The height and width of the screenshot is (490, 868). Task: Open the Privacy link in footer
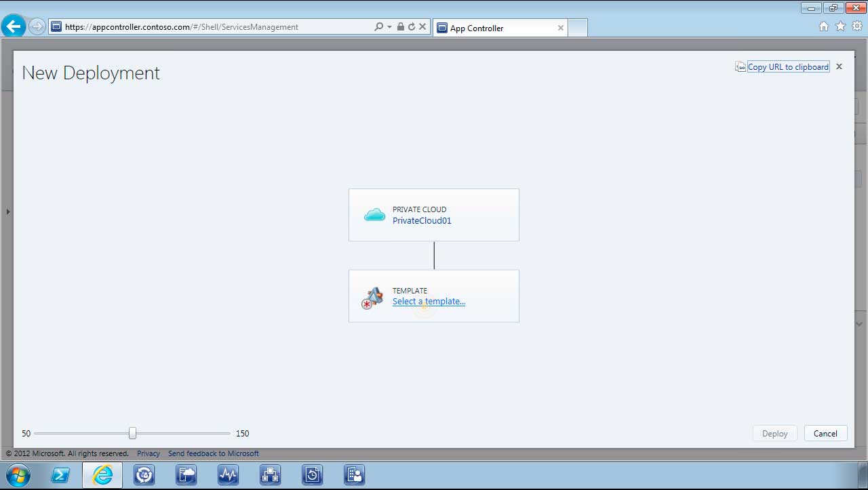click(149, 453)
